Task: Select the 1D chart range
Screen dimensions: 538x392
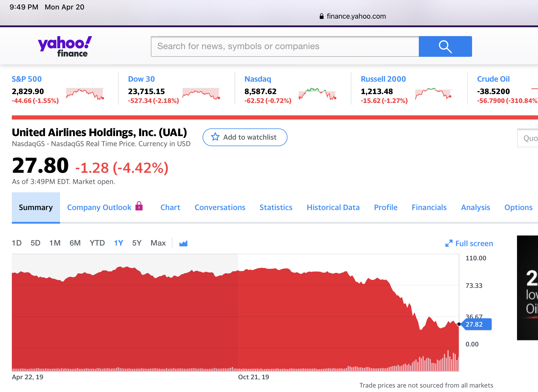Action: (x=17, y=243)
